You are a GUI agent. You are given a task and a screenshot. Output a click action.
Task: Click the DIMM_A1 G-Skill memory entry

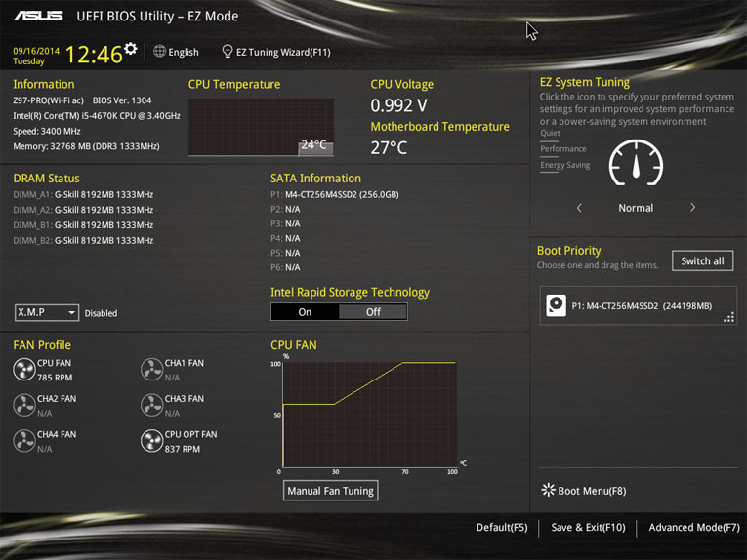click(x=83, y=194)
